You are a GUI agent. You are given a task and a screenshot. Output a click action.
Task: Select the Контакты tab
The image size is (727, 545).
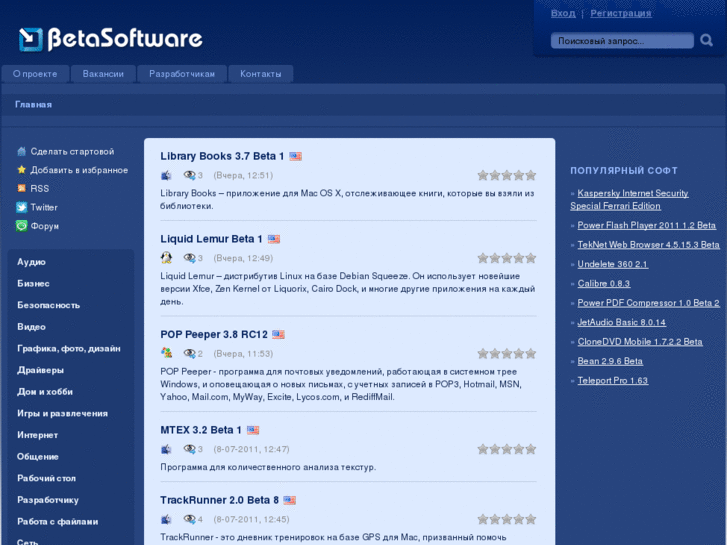260,74
